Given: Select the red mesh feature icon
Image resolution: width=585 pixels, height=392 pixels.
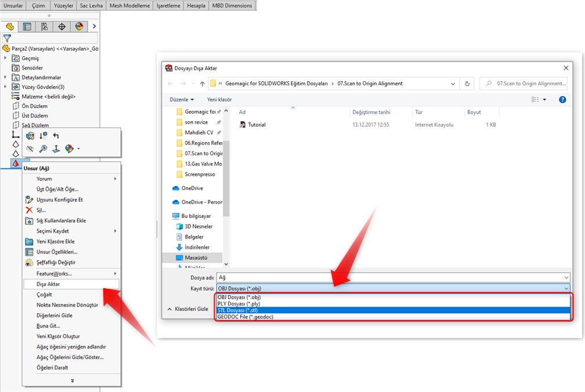Looking at the screenshot, I should pyautogui.click(x=16, y=163).
